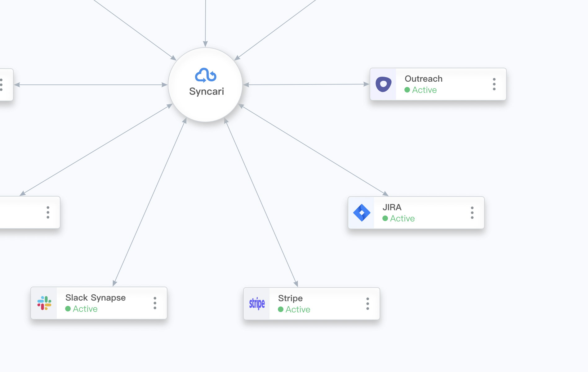Select the Syncari central hub node

tap(205, 85)
